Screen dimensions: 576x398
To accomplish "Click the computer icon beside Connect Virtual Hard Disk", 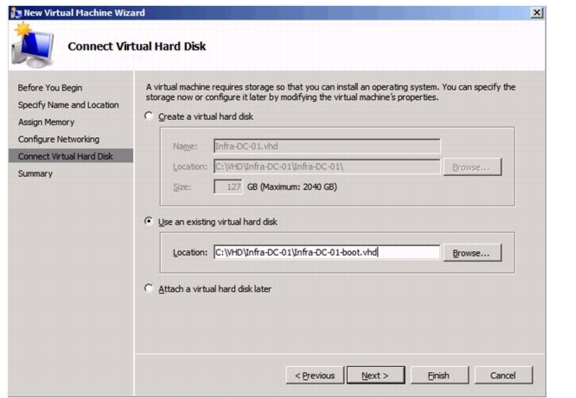I will [32, 46].
